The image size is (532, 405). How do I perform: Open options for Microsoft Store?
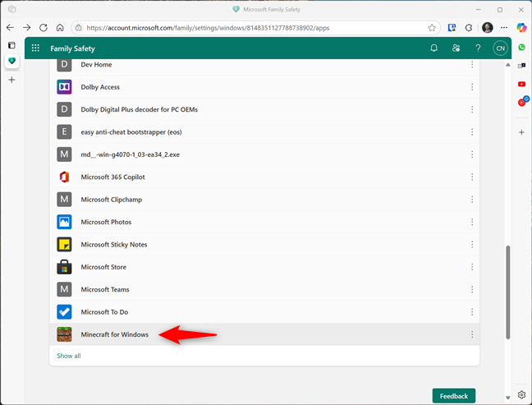472,267
